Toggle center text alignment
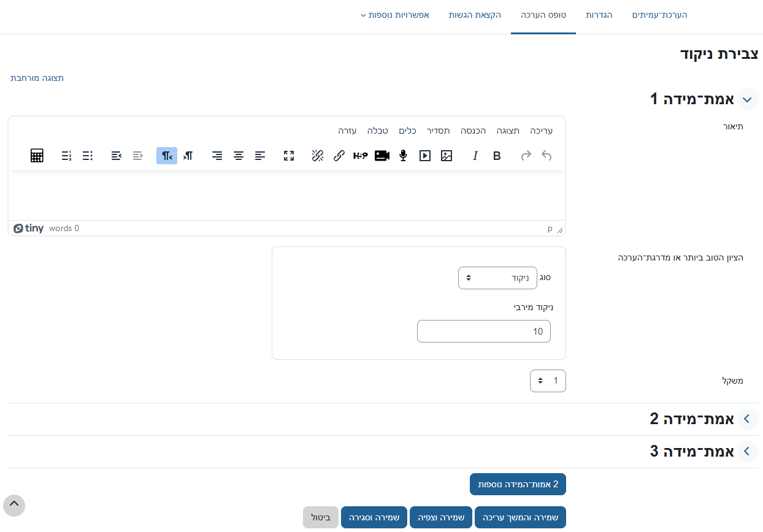The height and width of the screenshot is (532, 763). (x=239, y=156)
